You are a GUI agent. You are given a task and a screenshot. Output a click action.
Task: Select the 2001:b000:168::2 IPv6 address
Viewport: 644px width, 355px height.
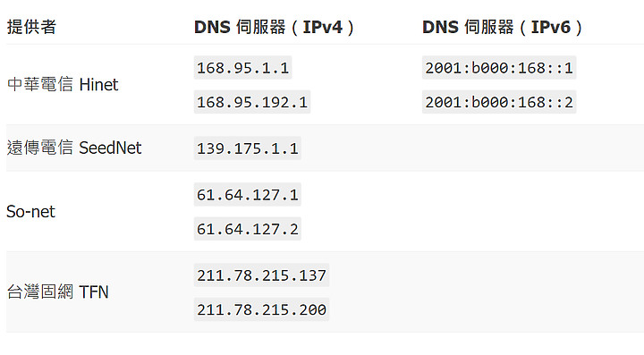pyautogui.click(x=499, y=102)
